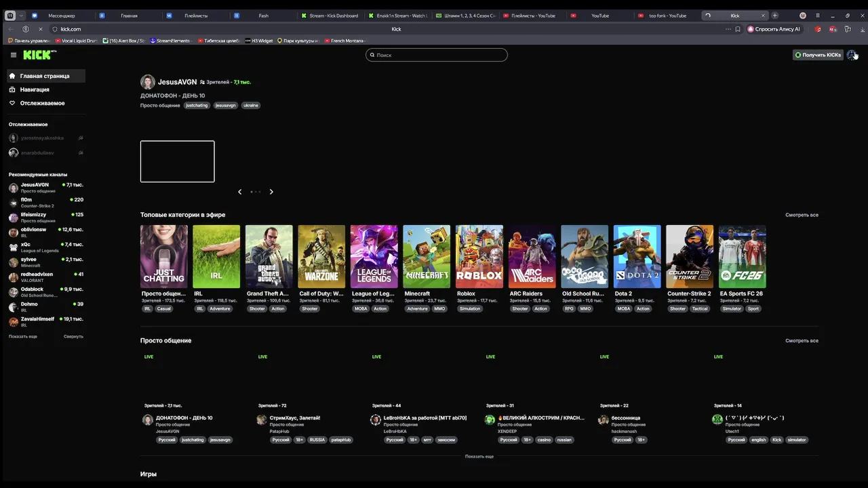This screenshot has width=868, height=488.
Task: Click Смотреть все for Просто общение
Action: tap(802, 340)
